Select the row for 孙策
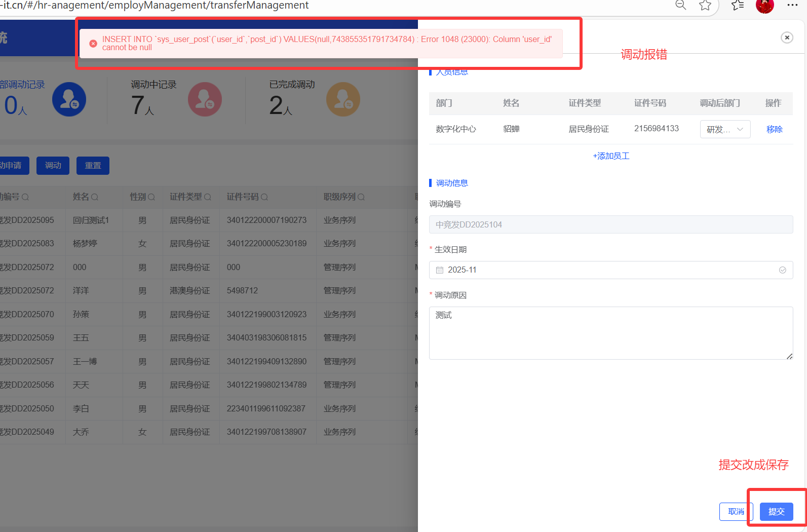This screenshot has width=807, height=532. tap(209, 314)
